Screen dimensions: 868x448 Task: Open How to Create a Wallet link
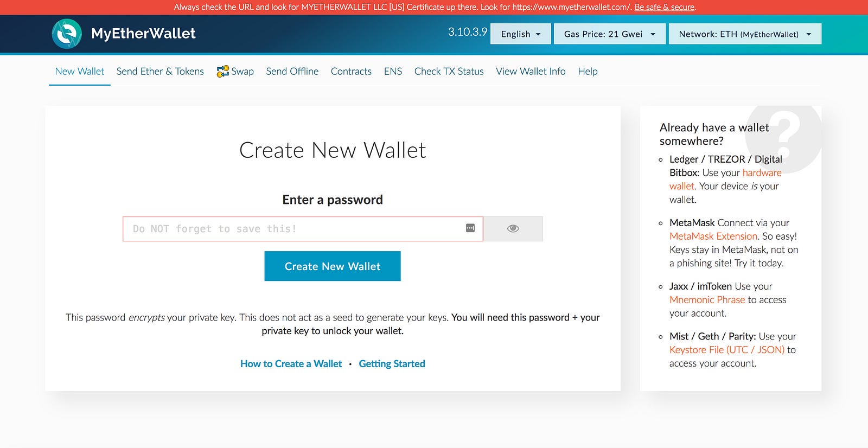pos(291,364)
